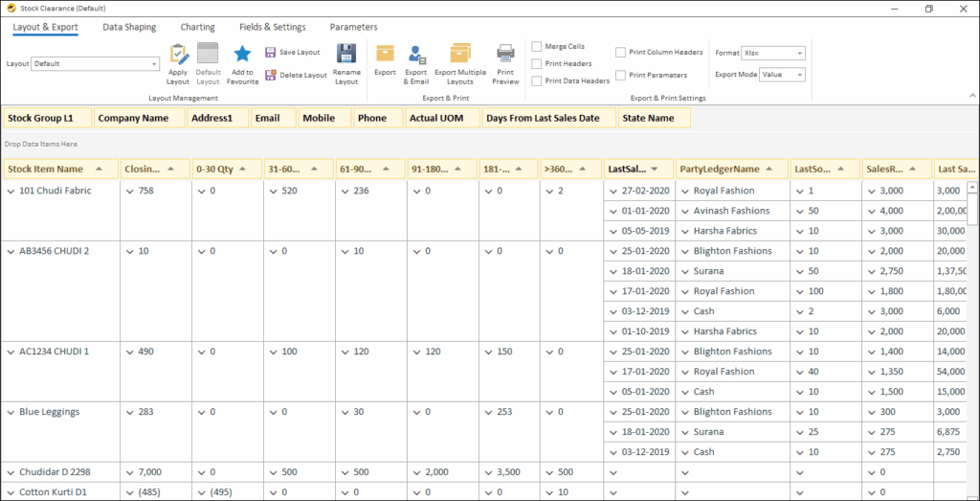The image size is (980, 501).
Task: Check Print Column Headers option
Action: (621, 53)
